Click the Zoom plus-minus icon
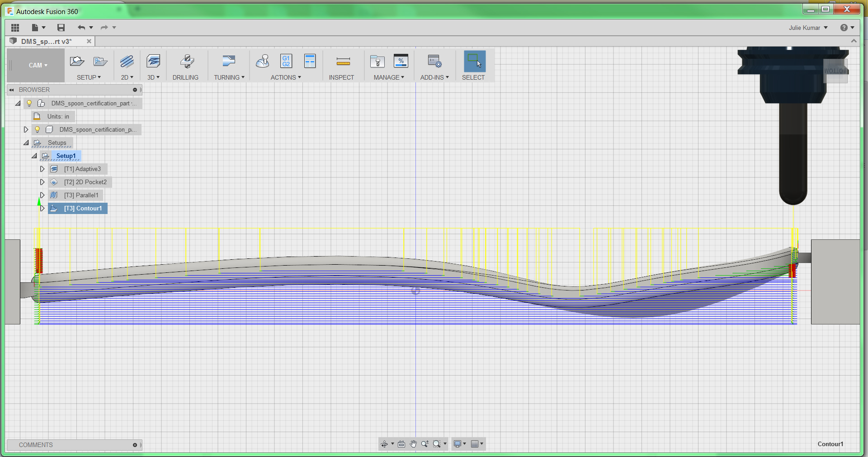Screen dimensions: 868x457 pyautogui.click(x=425, y=444)
